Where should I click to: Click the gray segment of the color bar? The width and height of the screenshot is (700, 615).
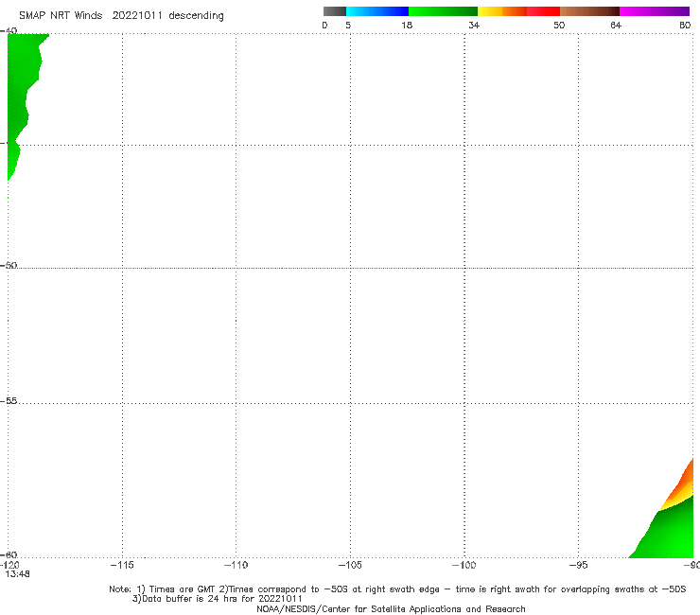pyautogui.click(x=335, y=11)
